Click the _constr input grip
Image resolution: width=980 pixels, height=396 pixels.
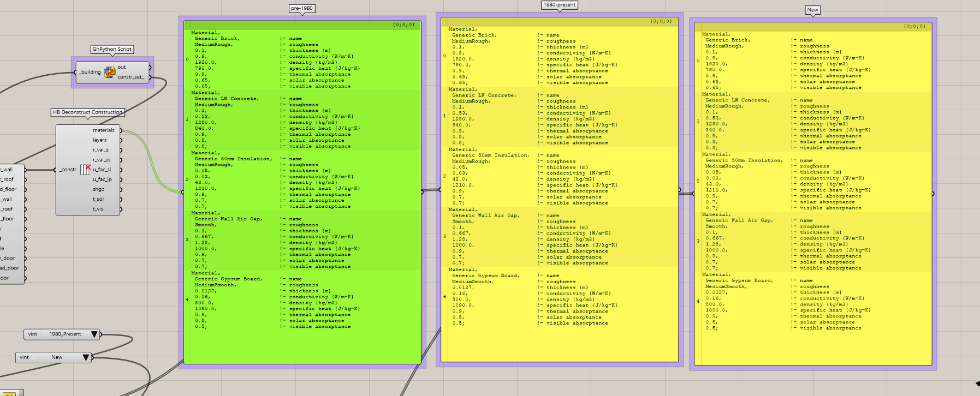tap(55, 170)
